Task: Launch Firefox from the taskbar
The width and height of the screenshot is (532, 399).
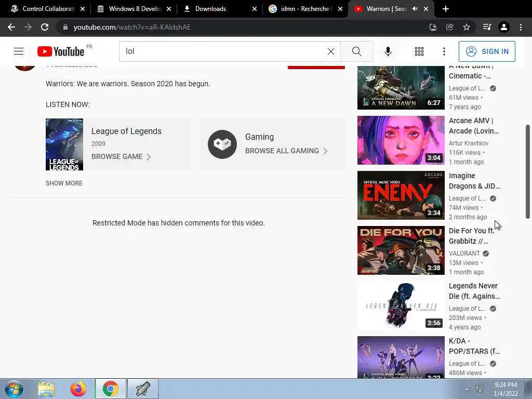Action: [x=78, y=389]
